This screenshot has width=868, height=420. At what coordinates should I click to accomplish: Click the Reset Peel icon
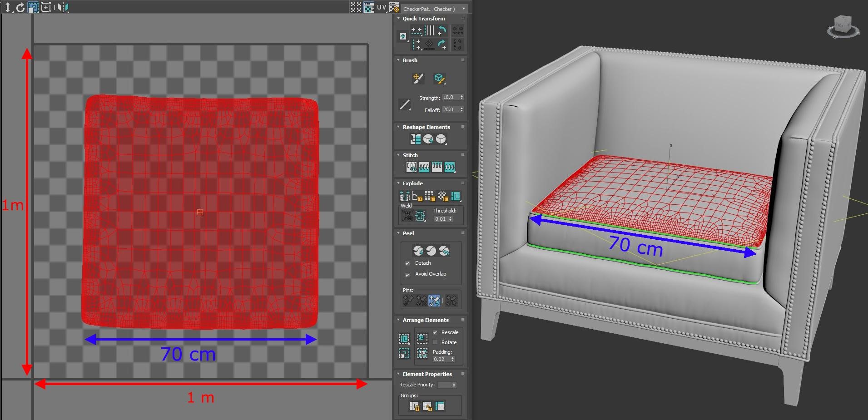click(x=444, y=251)
